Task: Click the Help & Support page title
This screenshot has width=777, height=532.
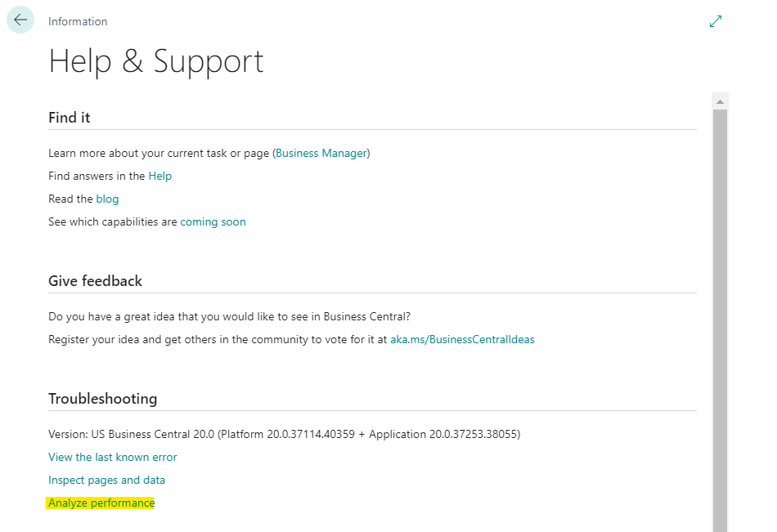Action: point(156,62)
